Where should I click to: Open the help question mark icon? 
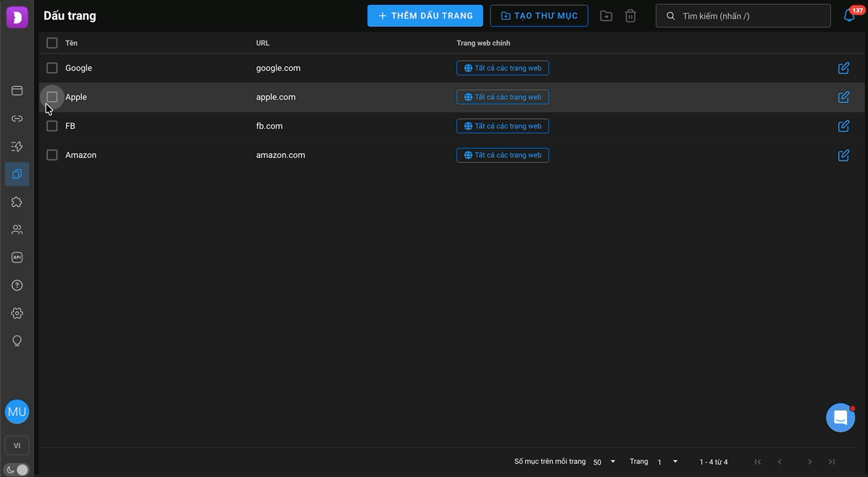pos(17,286)
